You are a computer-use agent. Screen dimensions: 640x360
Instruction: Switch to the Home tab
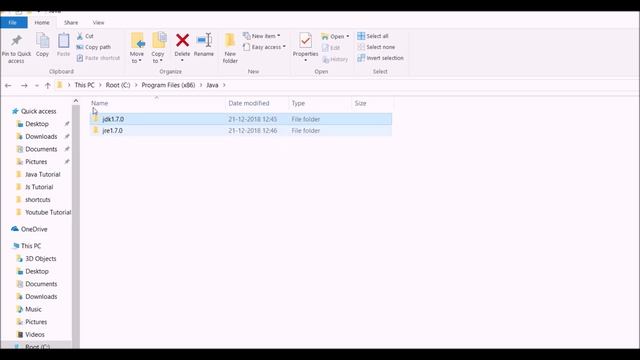tap(42, 22)
